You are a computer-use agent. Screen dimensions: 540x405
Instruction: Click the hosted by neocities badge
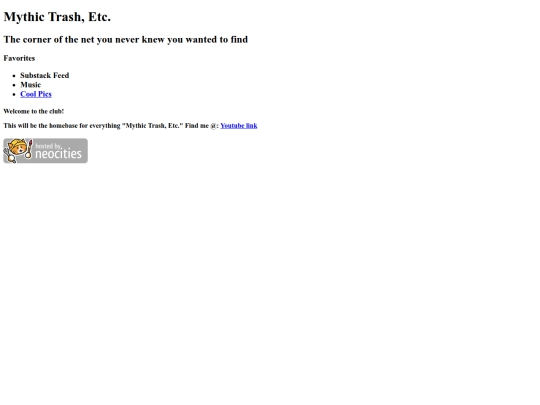(45, 151)
